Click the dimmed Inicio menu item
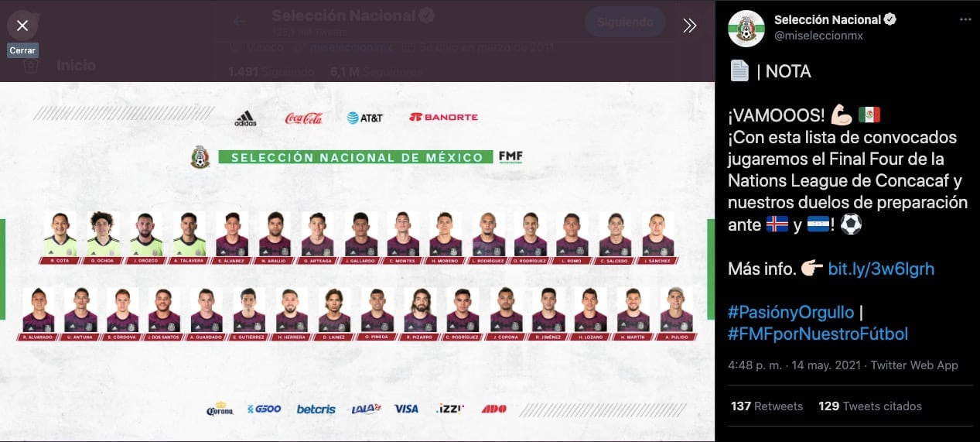The width and height of the screenshot is (980, 442). (76, 65)
